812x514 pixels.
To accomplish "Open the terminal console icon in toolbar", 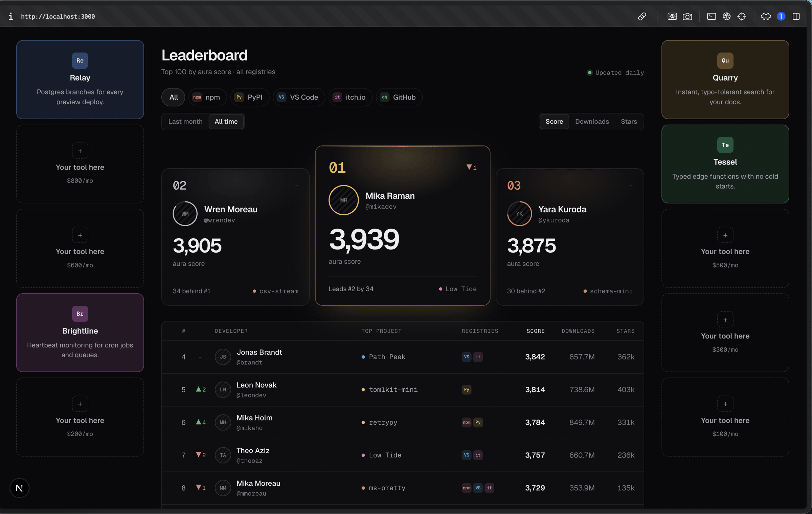I will click(712, 16).
